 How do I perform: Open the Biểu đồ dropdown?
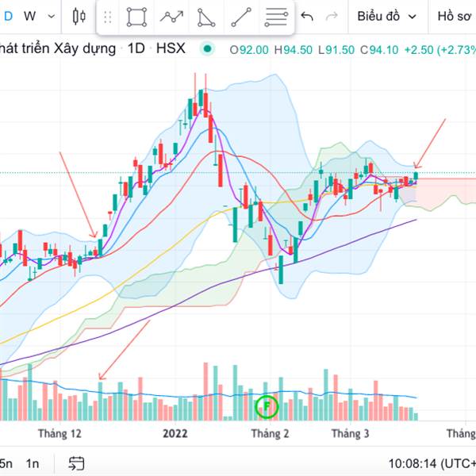[387, 16]
